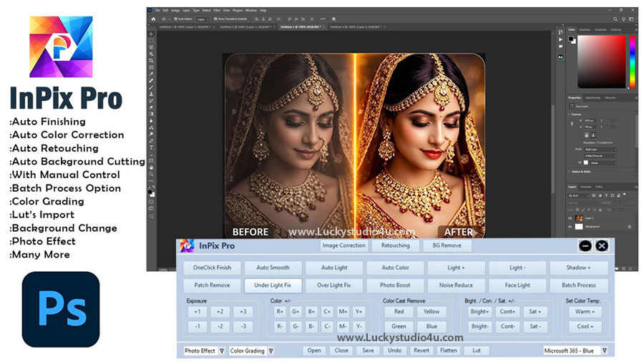Click the Warm + button

(x=585, y=312)
